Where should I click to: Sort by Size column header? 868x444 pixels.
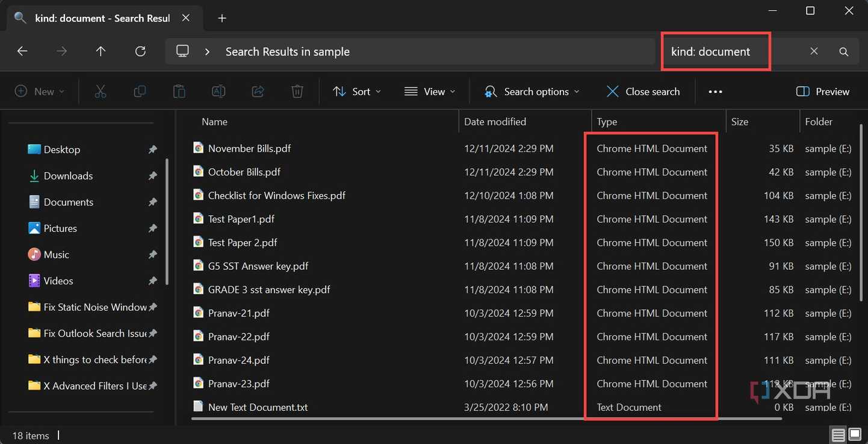click(x=740, y=122)
